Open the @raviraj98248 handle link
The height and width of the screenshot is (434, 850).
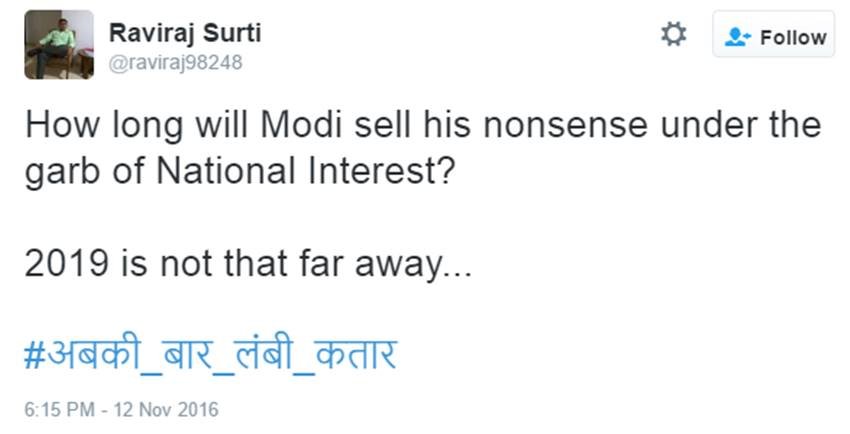(176, 63)
